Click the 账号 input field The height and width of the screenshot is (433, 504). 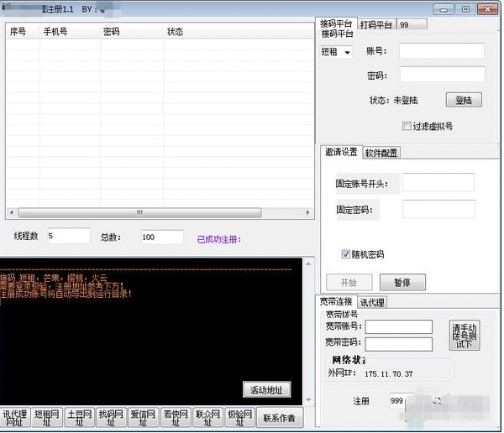pyautogui.click(x=442, y=50)
